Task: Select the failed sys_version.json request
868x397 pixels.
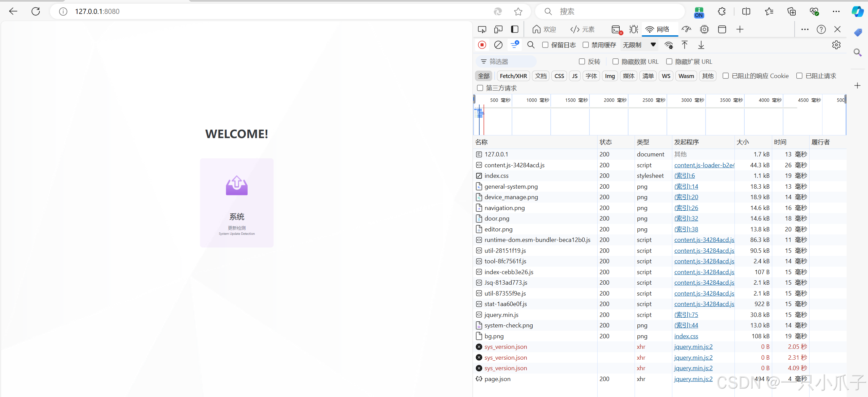Action: [x=506, y=347]
